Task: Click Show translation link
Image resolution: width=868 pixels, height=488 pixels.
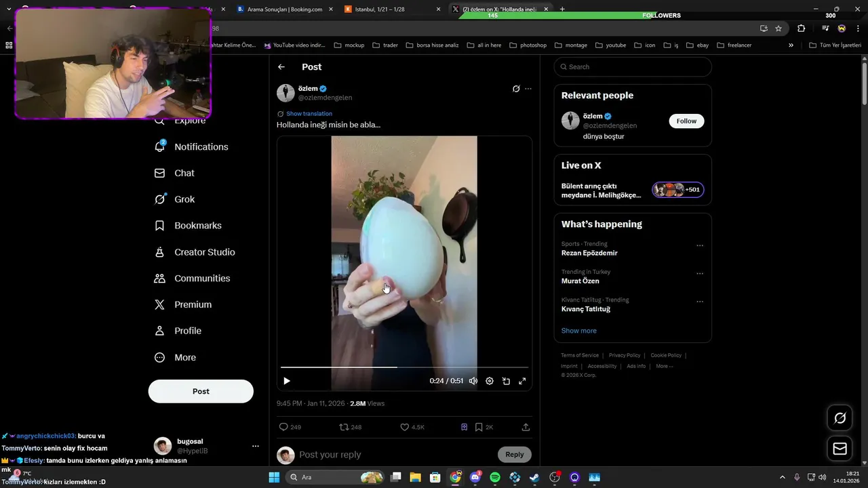Action: coord(309,114)
